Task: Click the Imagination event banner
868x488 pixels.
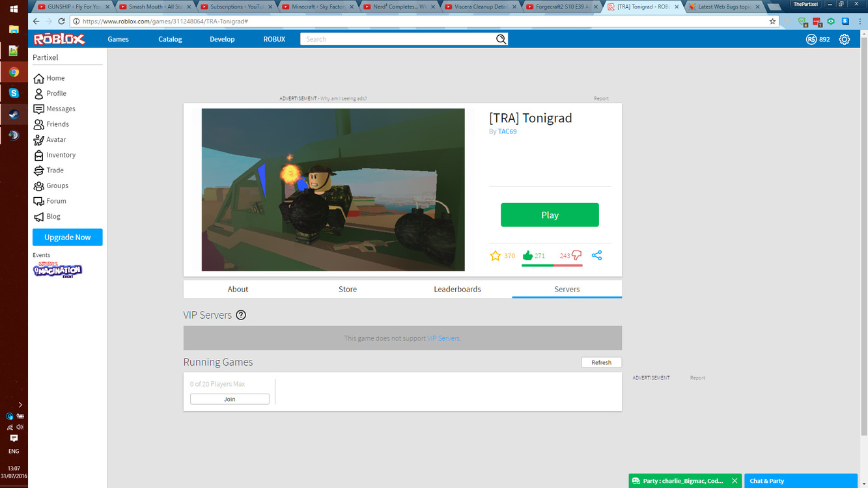Action: point(58,269)
